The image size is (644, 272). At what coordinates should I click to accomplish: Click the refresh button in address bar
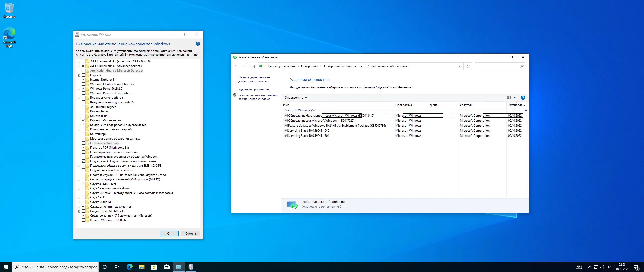pos(468,66)
